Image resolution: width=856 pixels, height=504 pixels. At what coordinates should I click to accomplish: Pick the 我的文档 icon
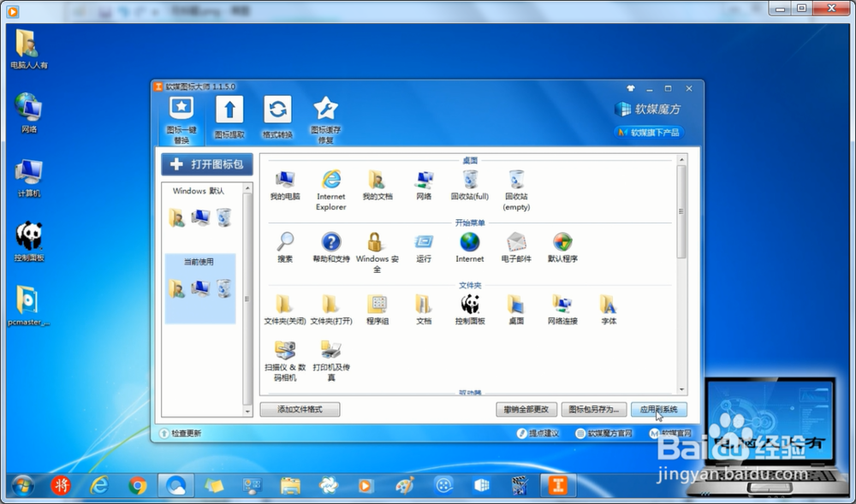pyautogui.click(x=377, y=185)
